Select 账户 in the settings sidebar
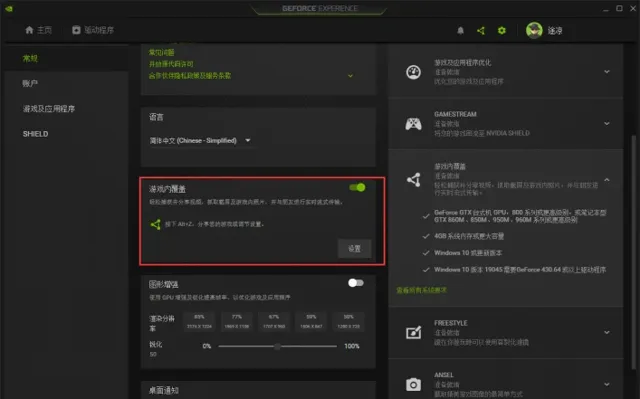 pyautogui.click(x=30, y=83)
